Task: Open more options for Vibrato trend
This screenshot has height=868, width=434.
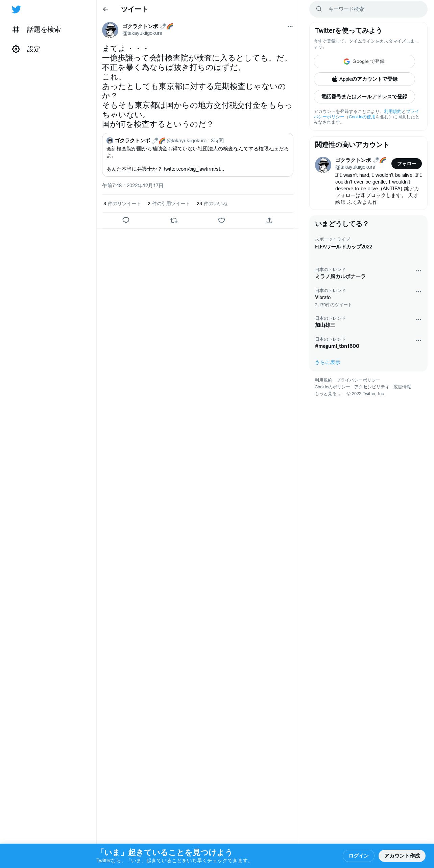Action: [418, 292]
